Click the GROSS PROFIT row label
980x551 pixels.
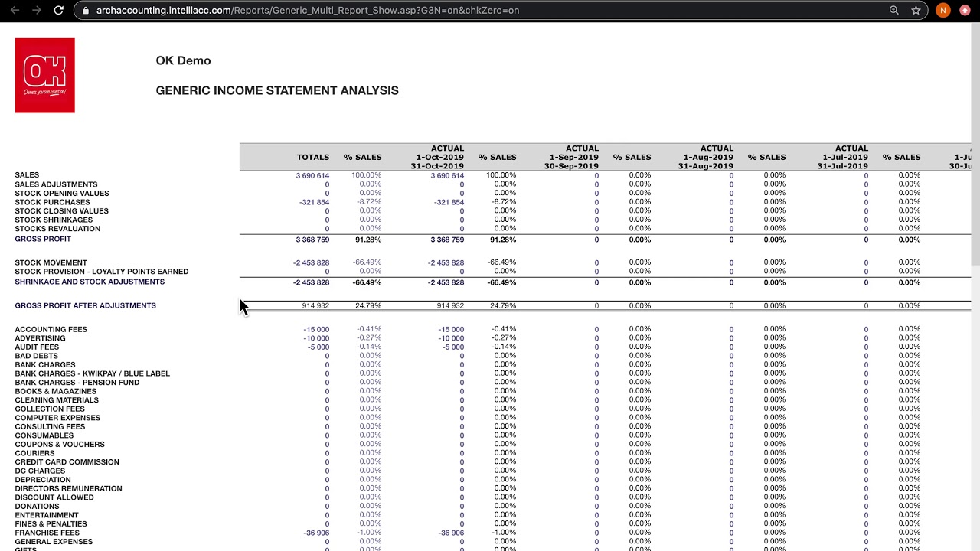point(43,239)
